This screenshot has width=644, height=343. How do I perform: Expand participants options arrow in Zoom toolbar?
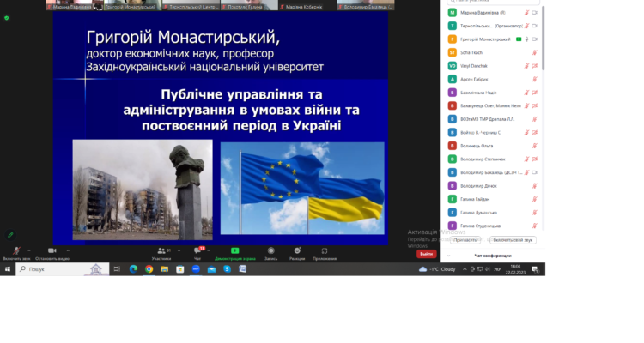click(179, 250)
